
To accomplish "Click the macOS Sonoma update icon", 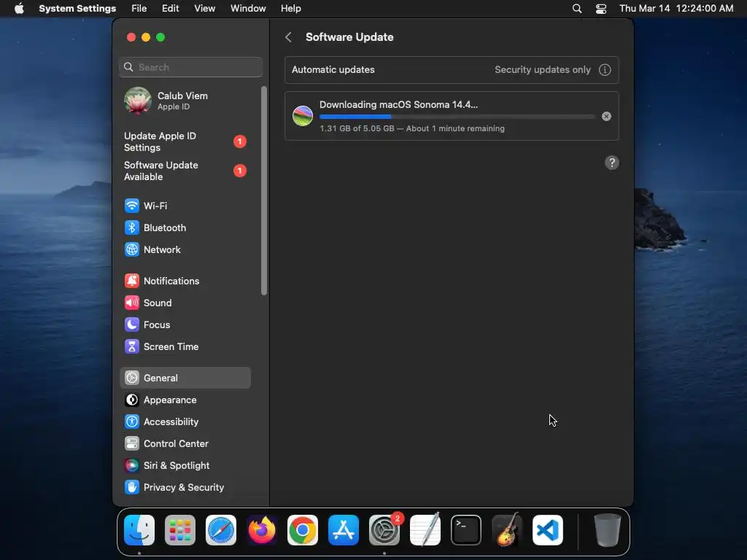I will coord(303,116).
